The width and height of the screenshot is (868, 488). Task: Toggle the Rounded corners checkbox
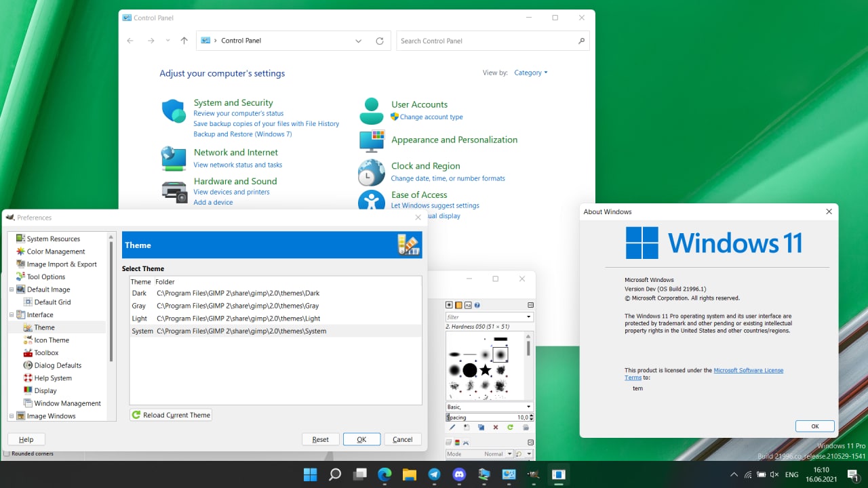pyautogui.click(x=7, y=453)
